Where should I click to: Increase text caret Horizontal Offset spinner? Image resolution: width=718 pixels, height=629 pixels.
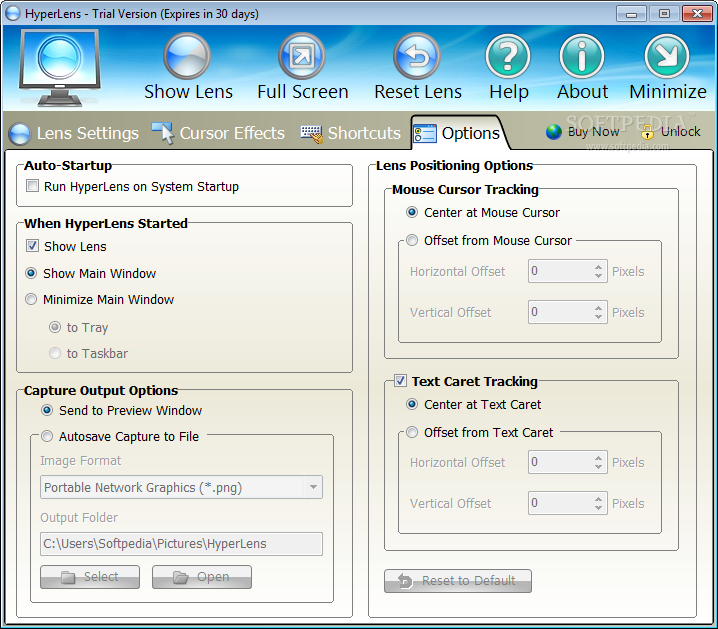pos(598,457)
